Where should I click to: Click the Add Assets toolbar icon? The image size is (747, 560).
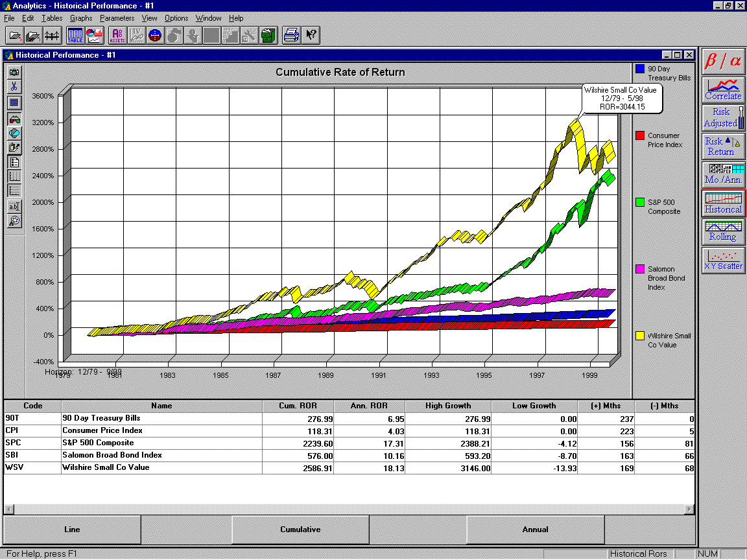(x=117, y=35)
